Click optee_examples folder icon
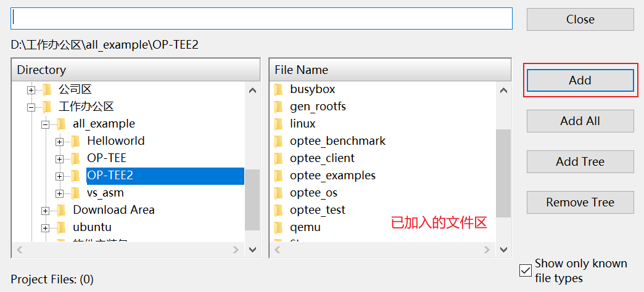Image resolution: width=644 pixels, height=292 pixels. pyautogui.click(x=278, y=176)
